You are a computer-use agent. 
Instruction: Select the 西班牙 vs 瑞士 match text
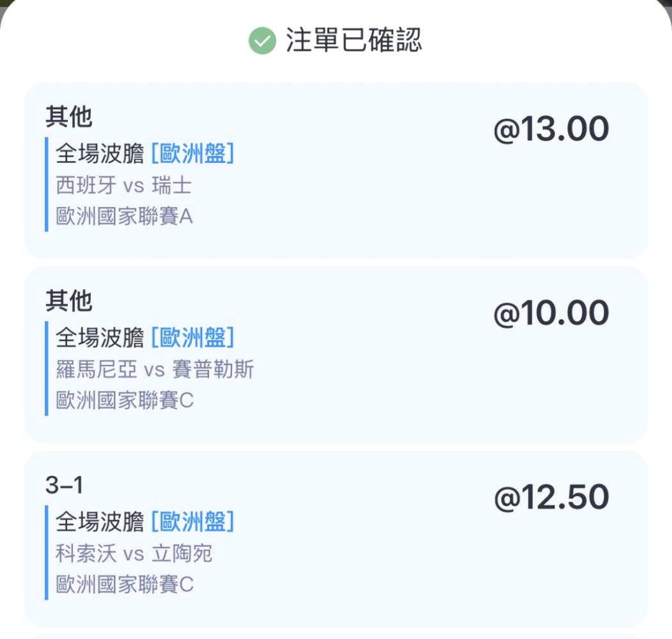pyautogui.click(x=123, y=185)
